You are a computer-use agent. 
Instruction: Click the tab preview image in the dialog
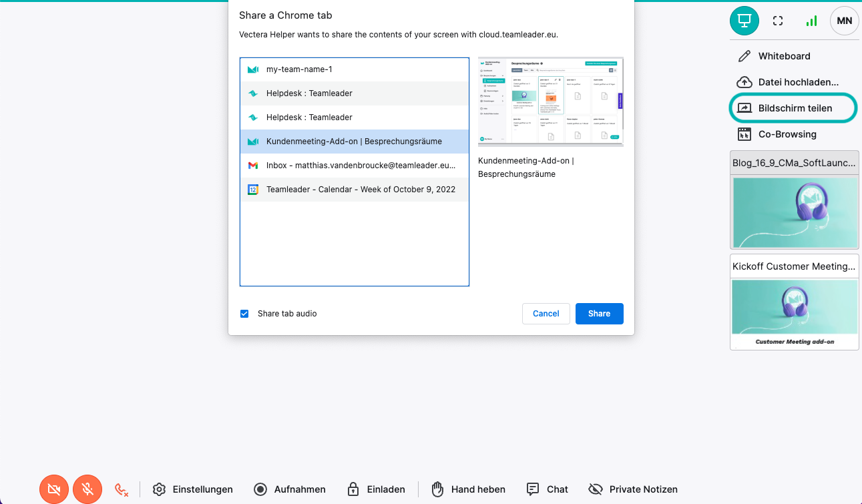pos(551,101)
